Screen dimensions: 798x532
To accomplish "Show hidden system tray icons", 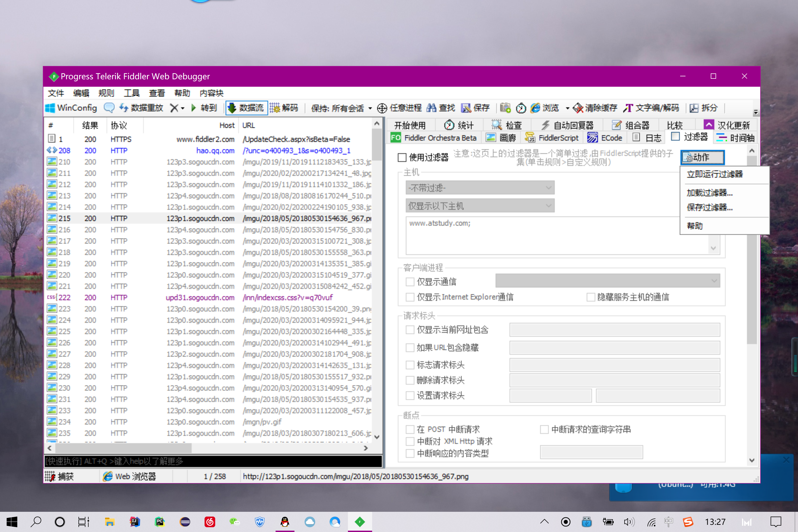I will point(544,521).
